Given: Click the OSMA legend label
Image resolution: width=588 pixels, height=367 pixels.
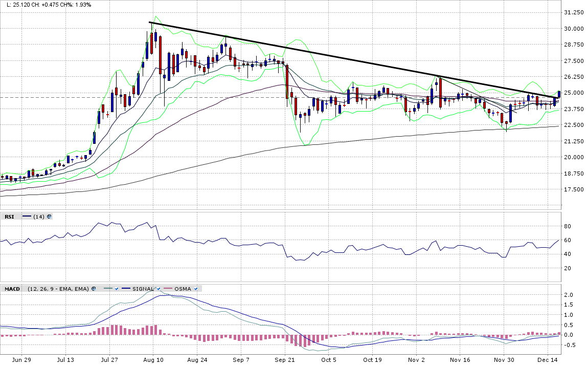Looking at the screenshot, I should [183, 289].
